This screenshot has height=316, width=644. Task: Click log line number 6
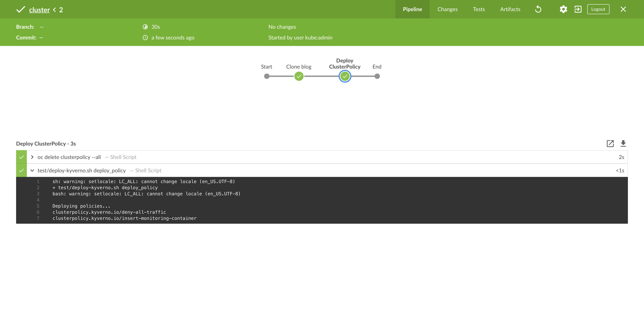coord(38,212)
